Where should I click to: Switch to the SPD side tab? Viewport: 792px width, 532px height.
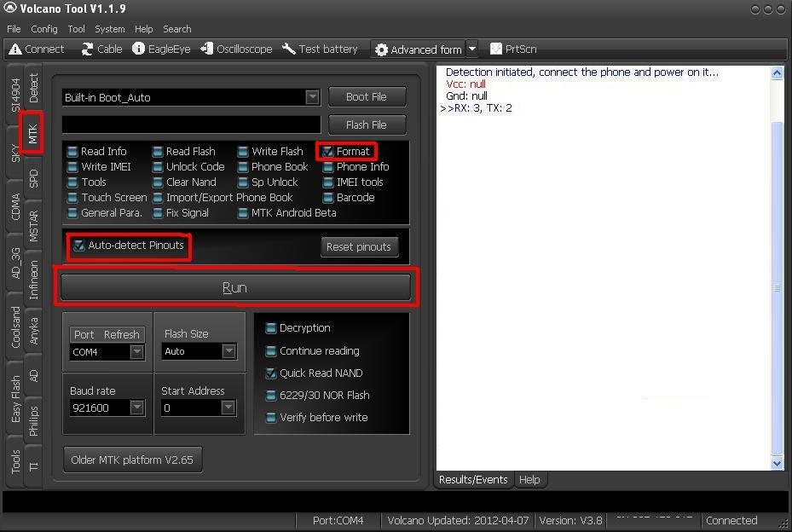(x=33, y=178)
